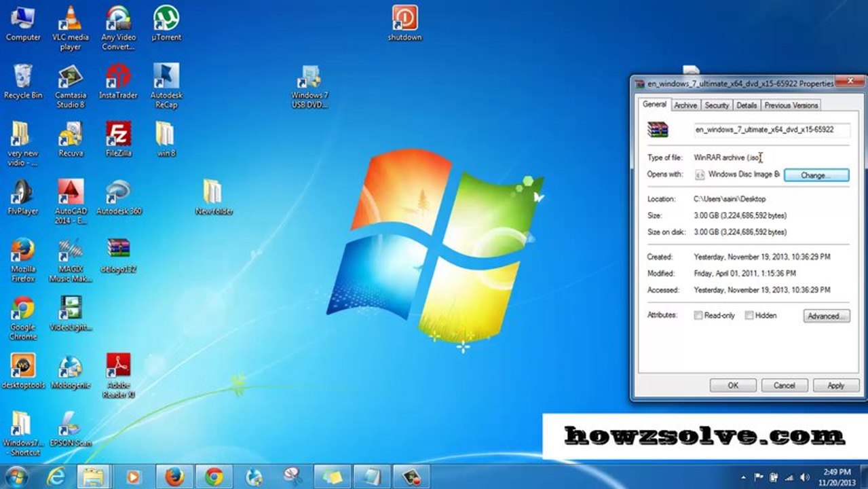The height and width of the screenshot is (489, 868).
Task: Select the VideoLight desktop shortcut
Action: [71, 312]
